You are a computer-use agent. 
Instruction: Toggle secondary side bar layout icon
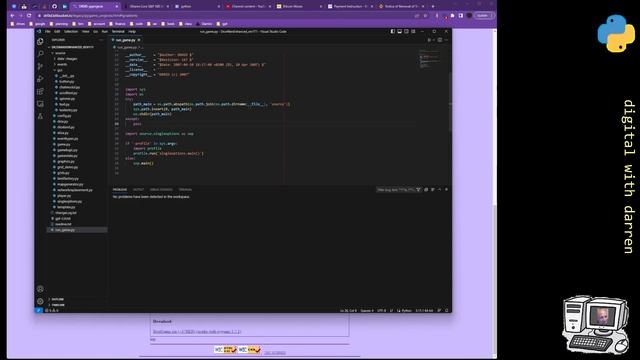tap(406, 31)
